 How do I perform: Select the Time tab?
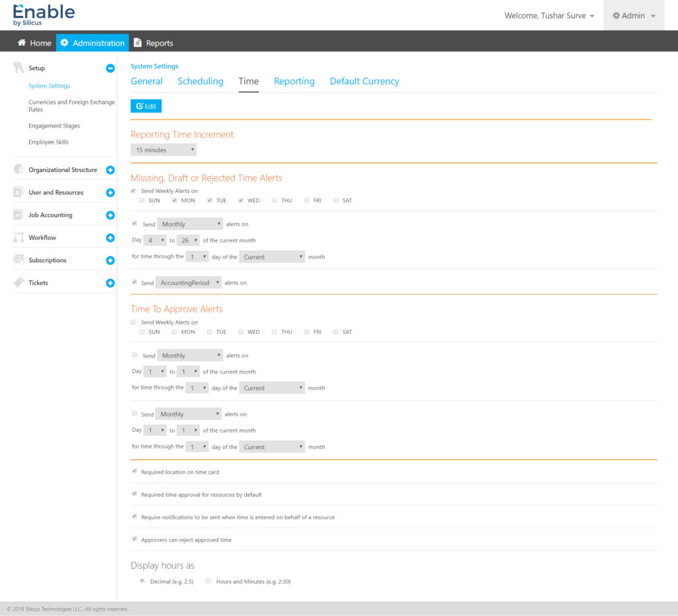pyautogui.click(x=249, y=81)
